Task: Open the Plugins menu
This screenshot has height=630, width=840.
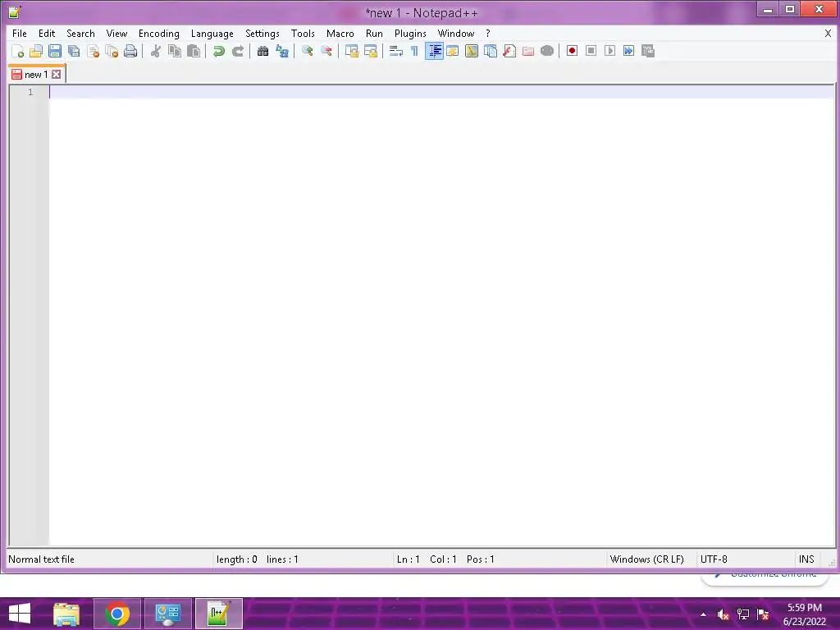Action: [x=410, y=33]
